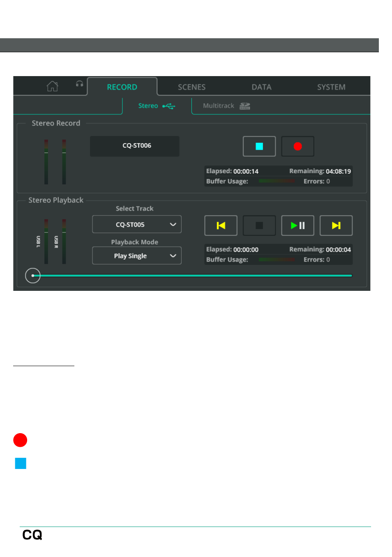Stop stereo playback
392x557 pixels.
(259, 225)
